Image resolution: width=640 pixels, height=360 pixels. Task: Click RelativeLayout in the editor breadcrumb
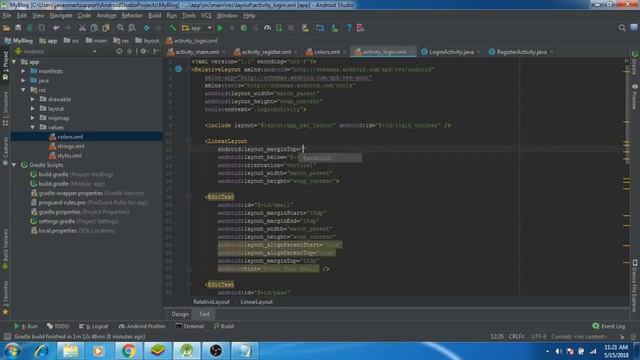click(211, 302)
